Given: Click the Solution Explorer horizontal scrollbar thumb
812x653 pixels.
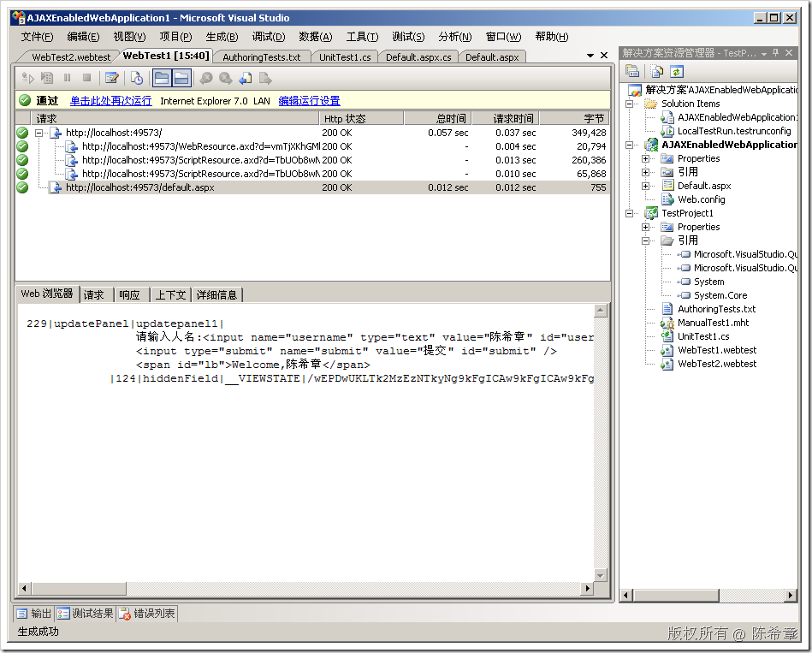Looking at the screenshot, I should [675, 596].
